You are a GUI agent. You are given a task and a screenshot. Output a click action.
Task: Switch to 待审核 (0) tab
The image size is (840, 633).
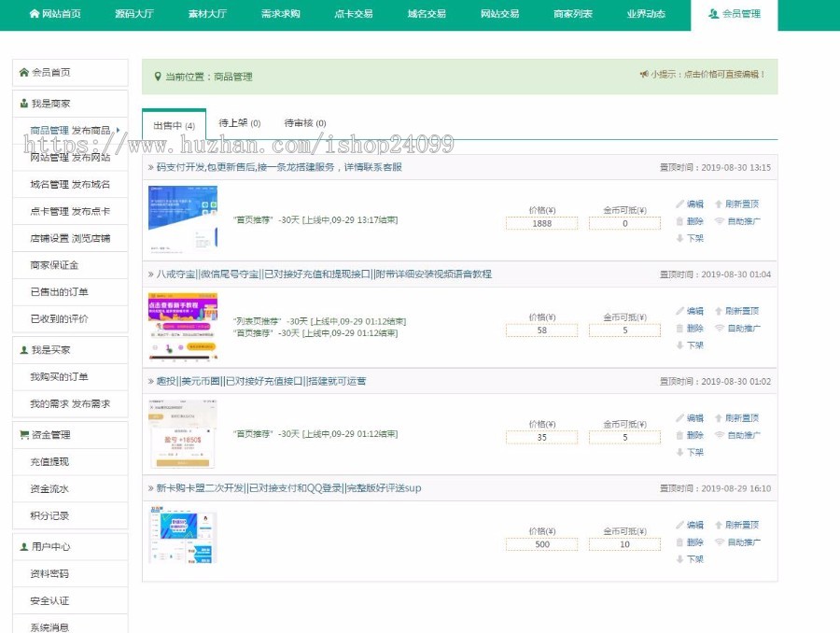click(305, 122)
